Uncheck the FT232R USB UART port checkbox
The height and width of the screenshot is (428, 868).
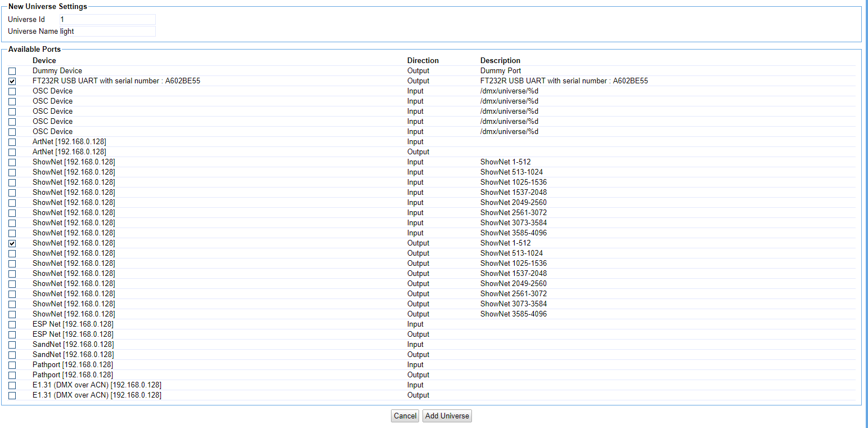[x=12, y=81]
